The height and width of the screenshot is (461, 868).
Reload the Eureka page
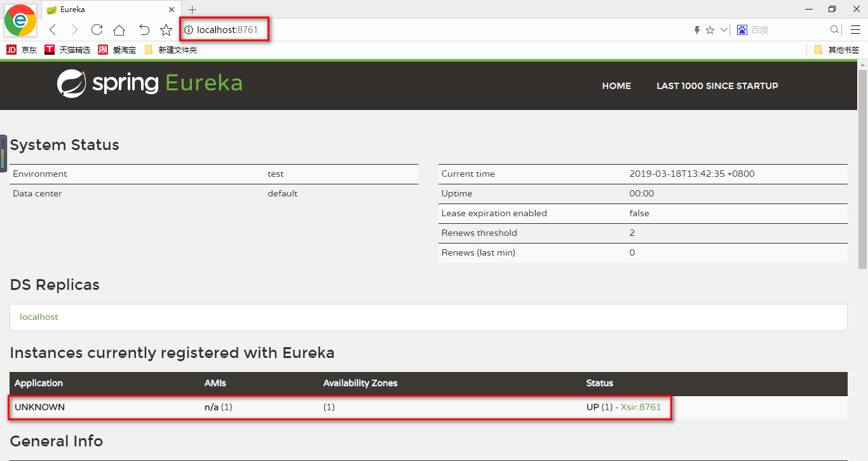coord(97,30)
